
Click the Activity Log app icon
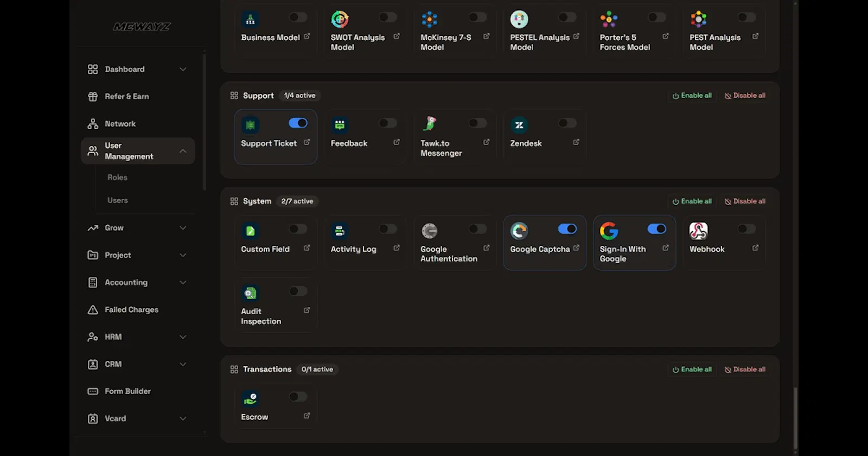point(340,231)
